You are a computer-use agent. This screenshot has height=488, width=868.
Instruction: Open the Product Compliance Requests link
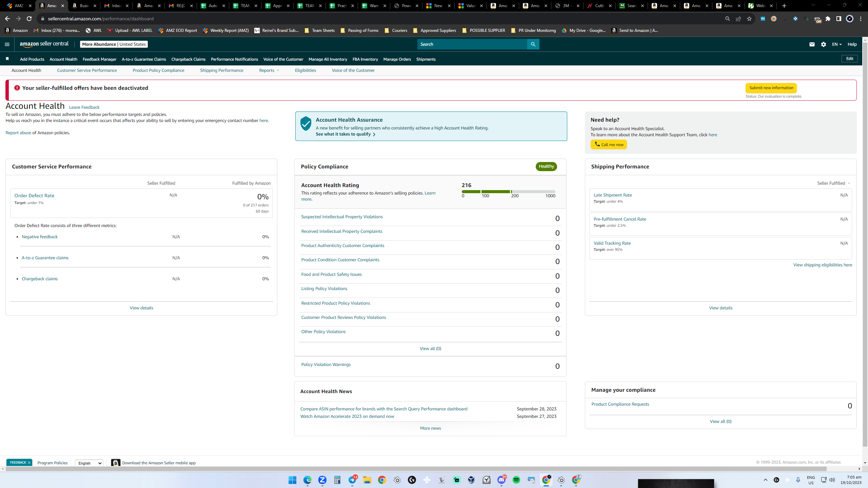[620, 404]
